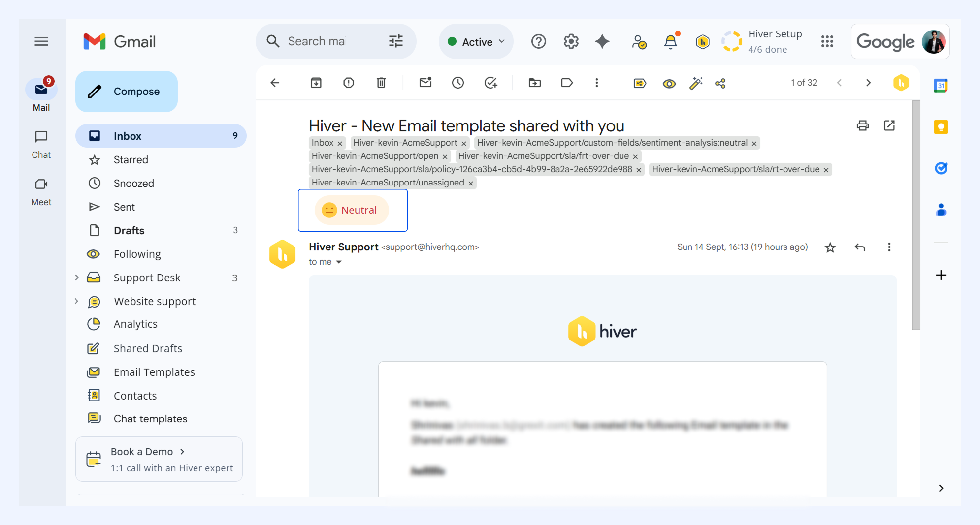Image resolution: width=980 pixels, height=525 pixels.
Task: Show search options filter icon
Action: point(396,41)
